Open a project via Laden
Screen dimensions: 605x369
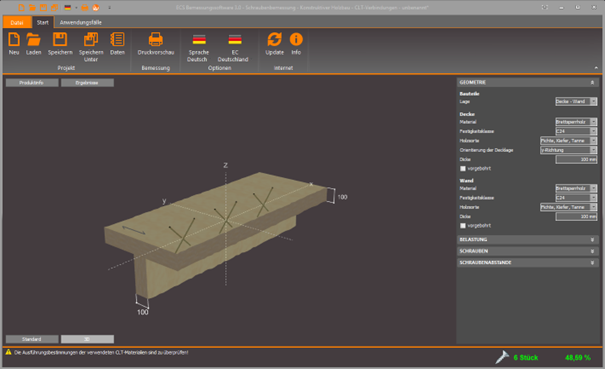(34, 44)
